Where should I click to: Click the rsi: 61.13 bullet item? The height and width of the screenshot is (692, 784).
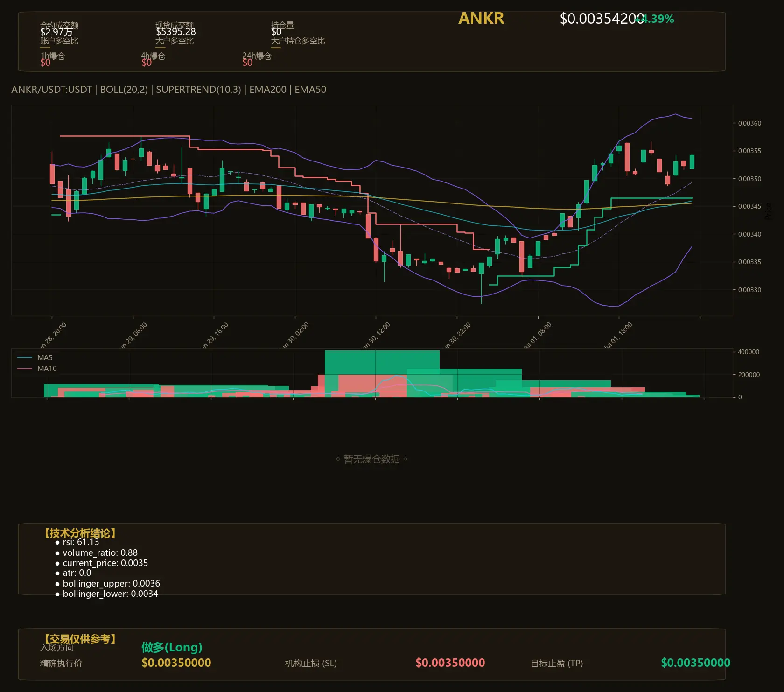point(77,542)
